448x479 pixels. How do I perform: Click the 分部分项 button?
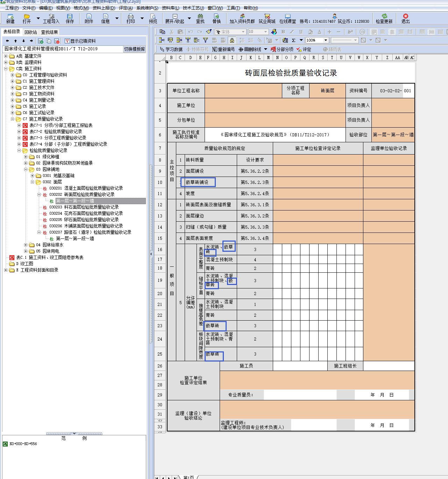[282, 49]
